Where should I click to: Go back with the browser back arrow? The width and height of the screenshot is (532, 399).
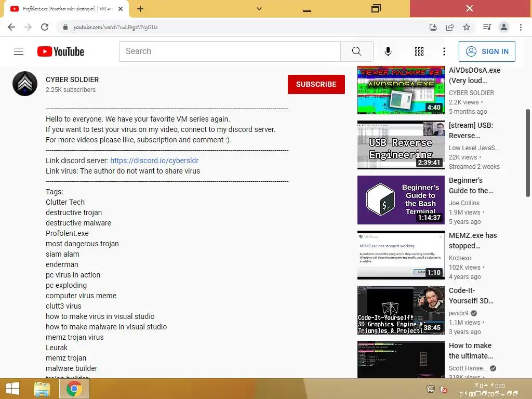[11, 27]
